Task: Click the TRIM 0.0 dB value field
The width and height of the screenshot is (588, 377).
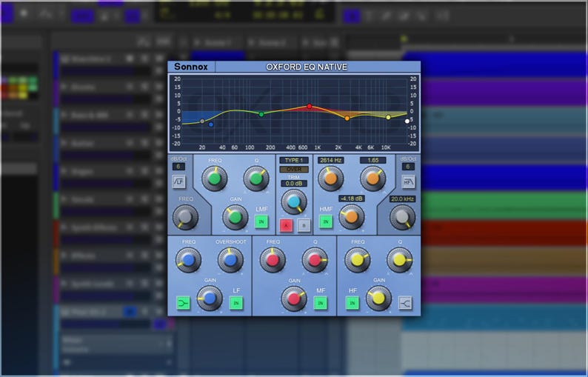Action: click(293, 184)
